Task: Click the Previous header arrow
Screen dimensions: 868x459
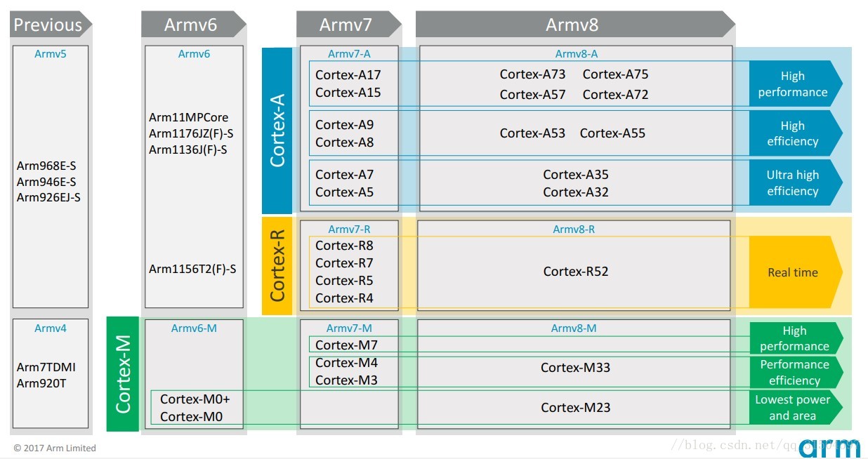Action: coord(51,25)
